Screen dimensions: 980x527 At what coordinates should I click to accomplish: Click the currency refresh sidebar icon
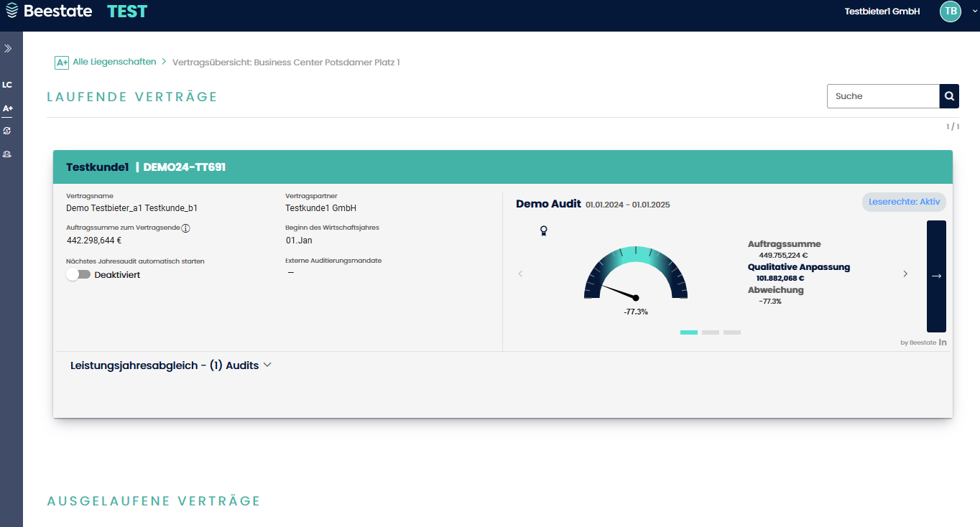tap(7, 131)
